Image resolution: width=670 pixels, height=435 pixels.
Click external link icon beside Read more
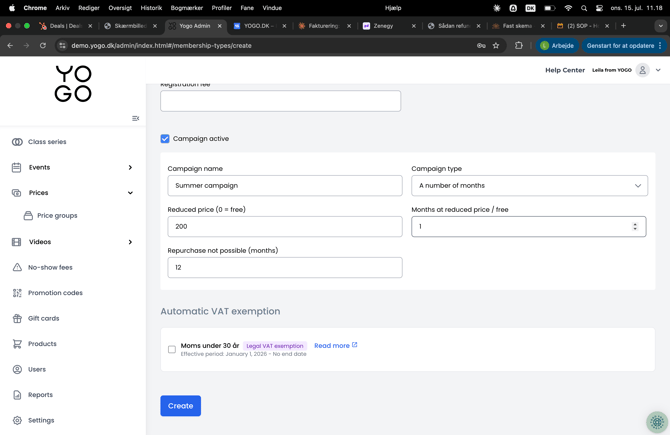click(355, 345)
